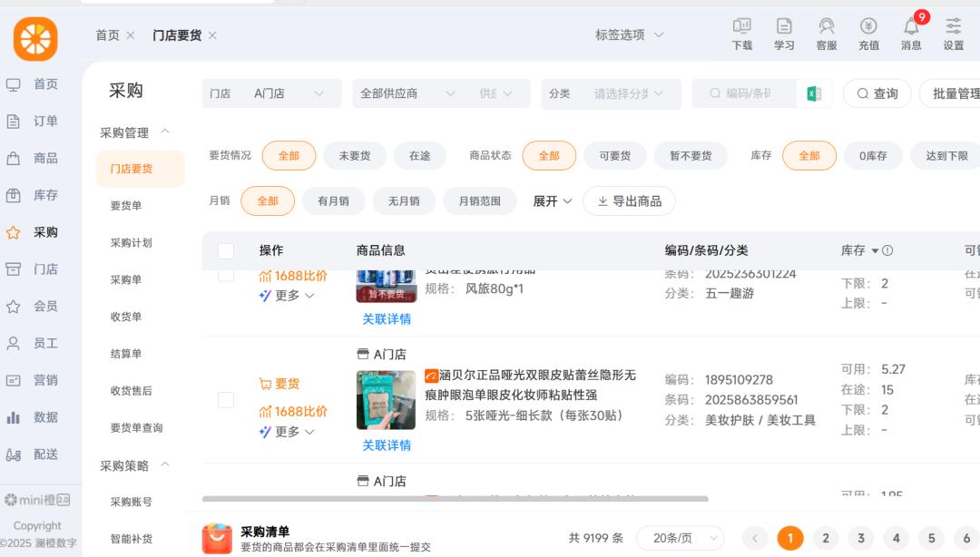Go to 首页 in sidebar

tap(33, 84)
